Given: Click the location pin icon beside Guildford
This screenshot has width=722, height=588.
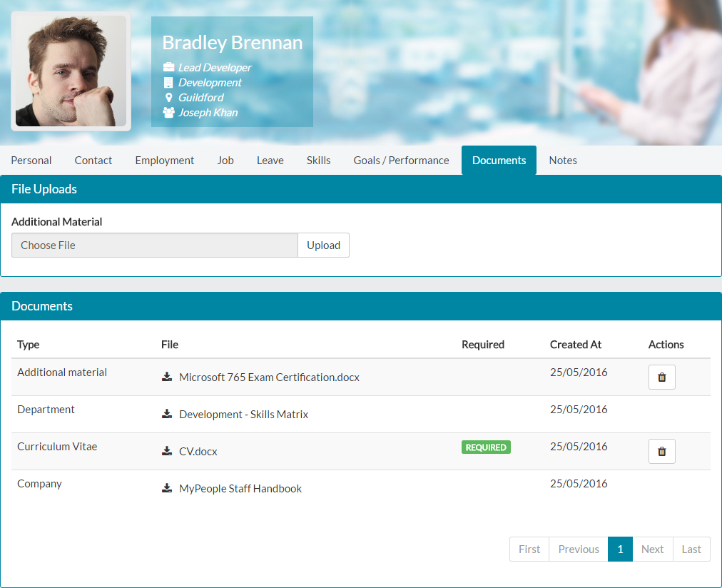Looking at the screenshot, I should click(x=168, y=98).
